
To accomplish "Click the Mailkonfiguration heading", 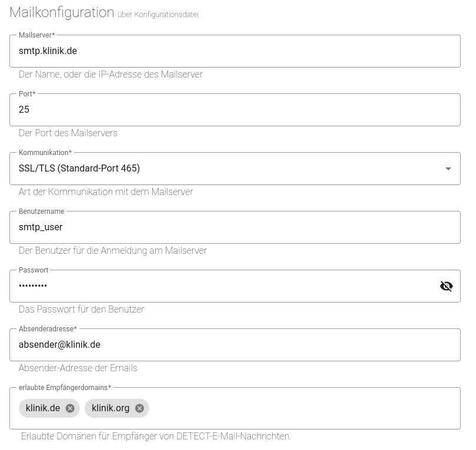I will pyautogui.click(x=62, y=12).
